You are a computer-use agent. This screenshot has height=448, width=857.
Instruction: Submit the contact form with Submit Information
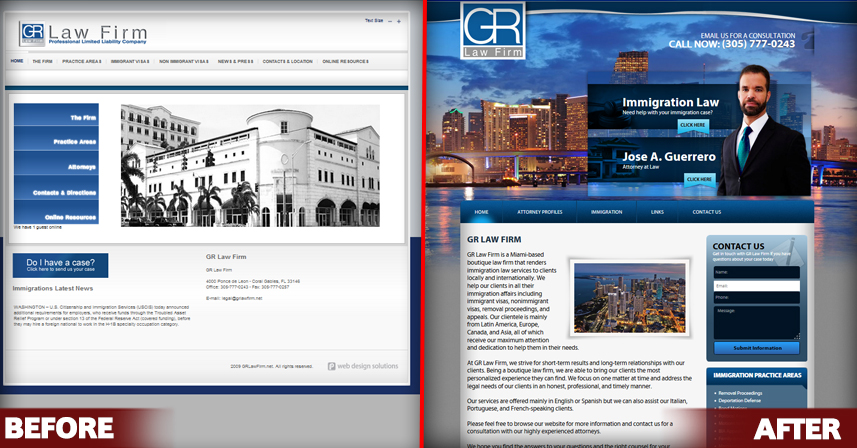(x=756, y=347)
